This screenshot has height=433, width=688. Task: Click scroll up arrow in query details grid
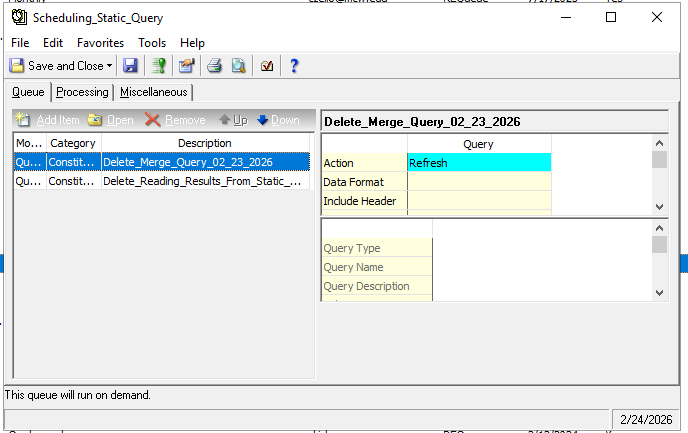click(x=659, y=228)
